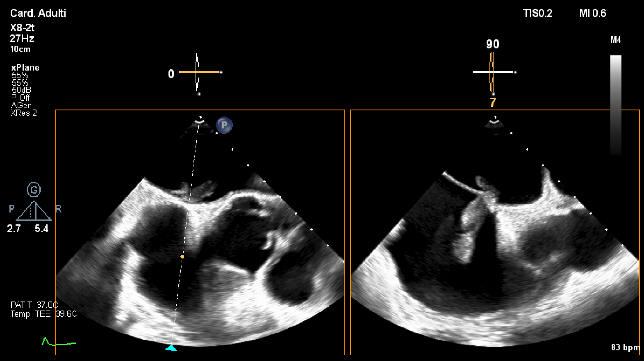
Task: Select the P/R triangle focus-zone diagram
Action: [34, 211]
